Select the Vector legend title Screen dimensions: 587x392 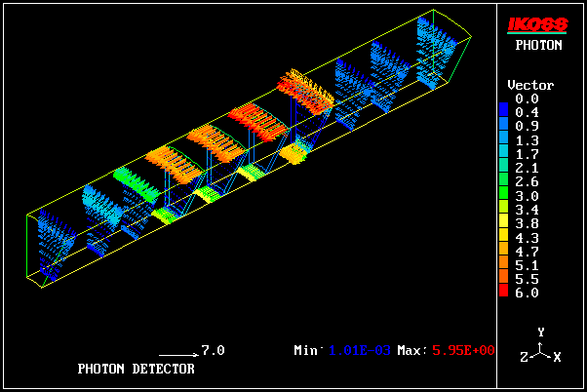point(530,85)
